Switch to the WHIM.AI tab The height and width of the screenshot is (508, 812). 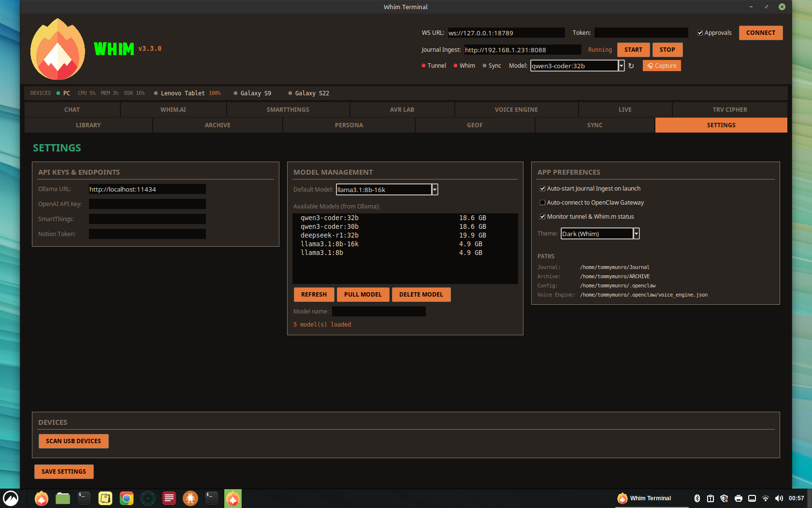(x=174, y=109)
